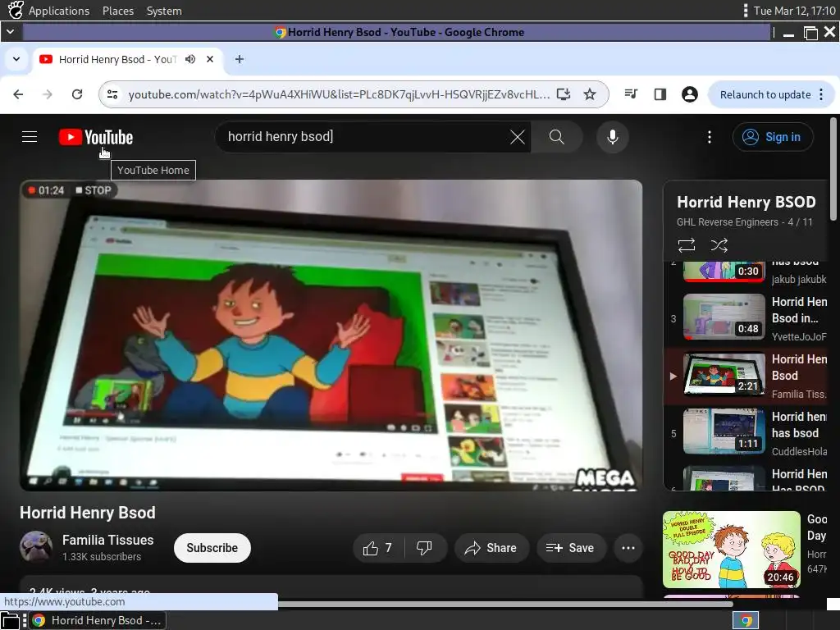Open the Familia Tissues channel avatar
840x630 pixels.
36,547
